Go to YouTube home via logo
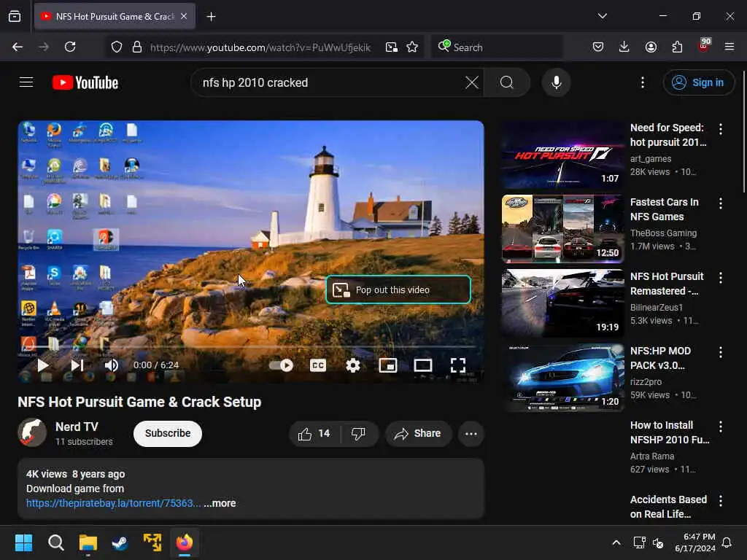The image size is (747, 560). (85, 82)
